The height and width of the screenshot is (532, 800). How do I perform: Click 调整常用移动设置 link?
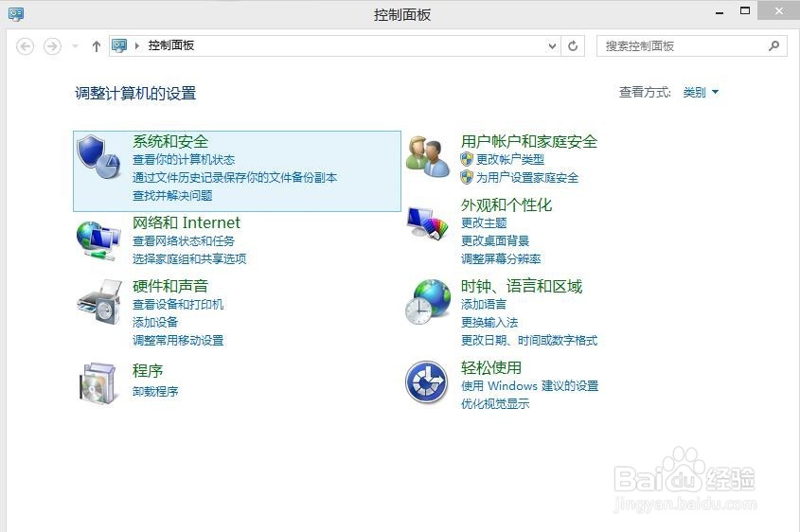[x=178, y=340]
